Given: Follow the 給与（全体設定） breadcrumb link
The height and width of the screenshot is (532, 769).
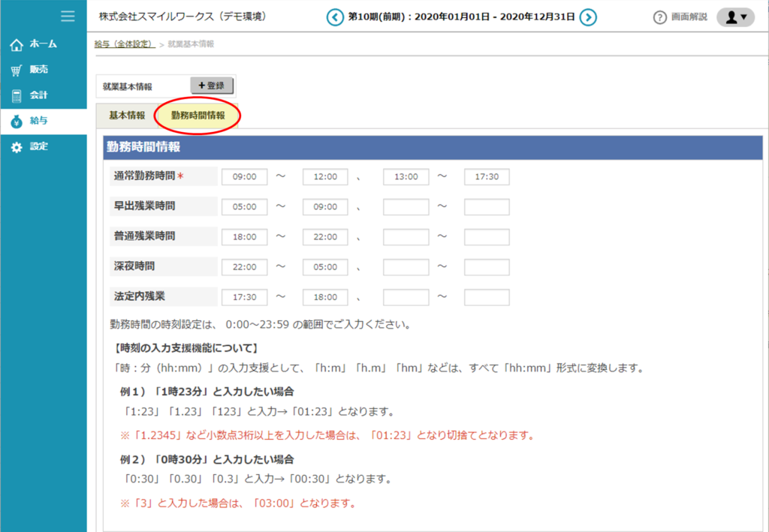Looking at the screenshot, I should tap(125, 44).
